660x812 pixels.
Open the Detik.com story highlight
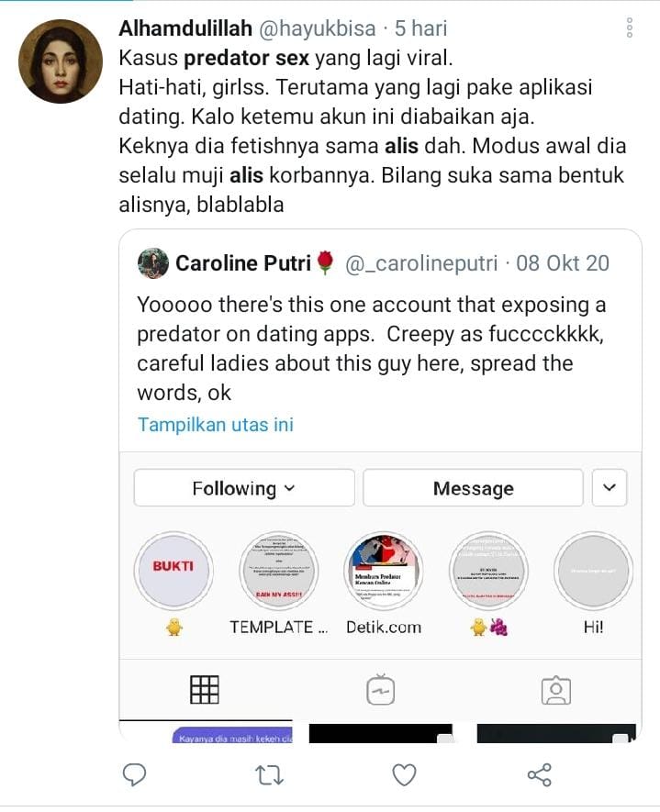pos(384,570)
